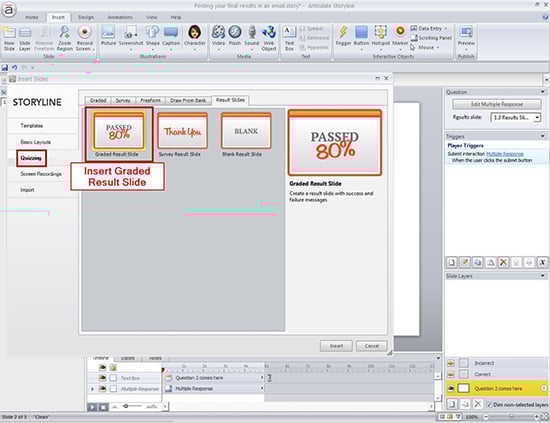Image resolution: width=550 pixels, height=423 pixels.
Task: Open Record Screen tool
Action: click(85, 38)
